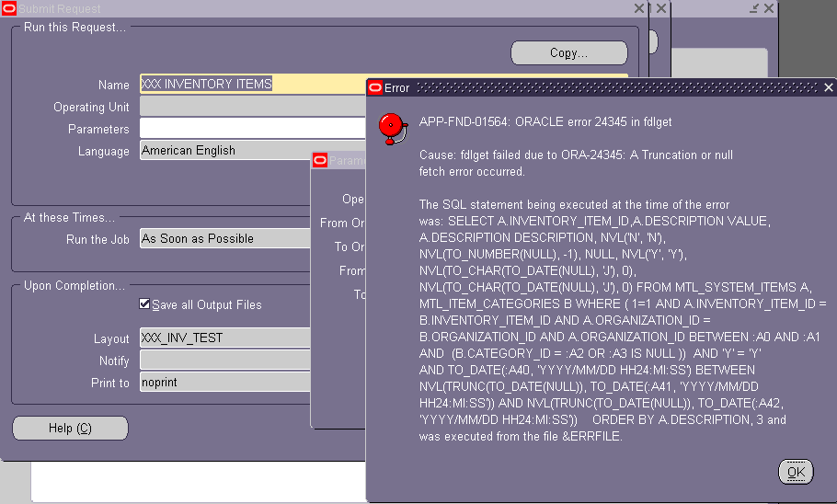The height and width of the screenshot is (504, 837).
Task: Close the rightmost background window
Action: click(769, 8)
